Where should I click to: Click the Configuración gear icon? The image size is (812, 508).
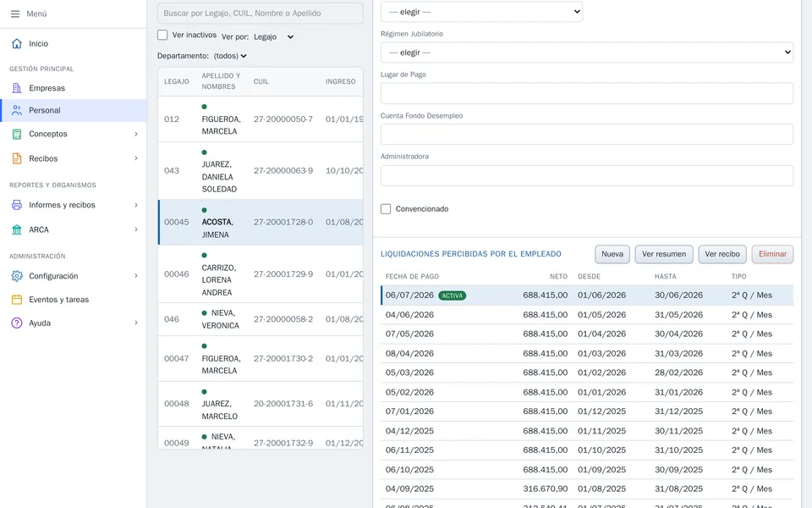coord(17,276)
